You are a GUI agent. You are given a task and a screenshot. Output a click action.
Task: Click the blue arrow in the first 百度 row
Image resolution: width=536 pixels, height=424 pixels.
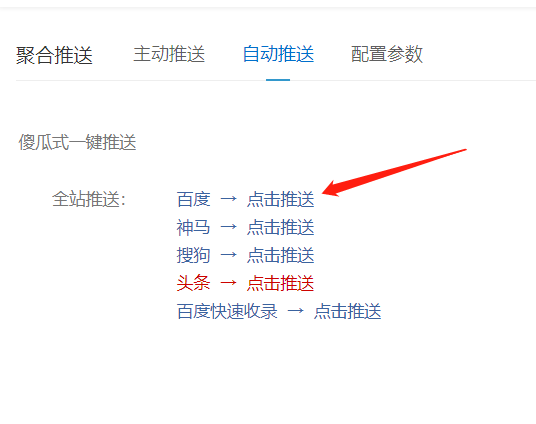coord(229,198)
